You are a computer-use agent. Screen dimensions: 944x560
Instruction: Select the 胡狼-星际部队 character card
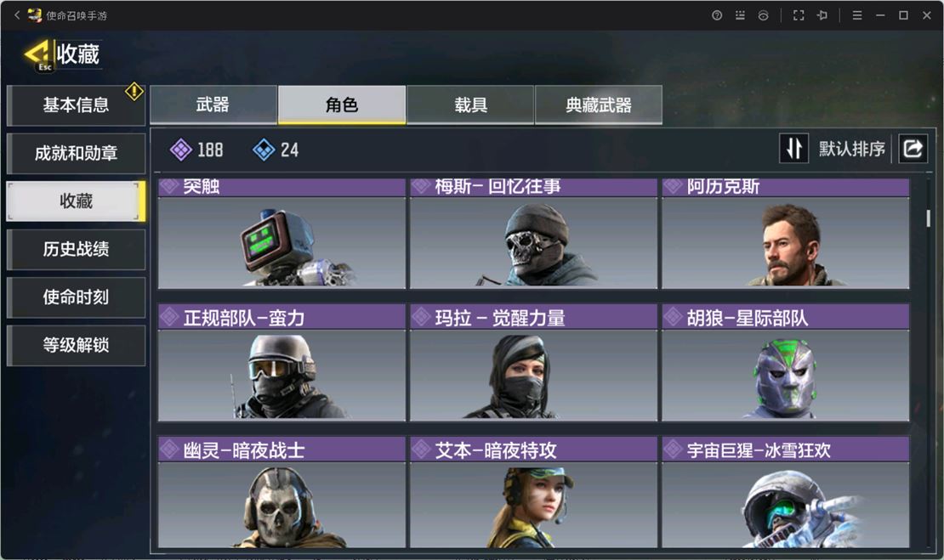click(786, 363)
